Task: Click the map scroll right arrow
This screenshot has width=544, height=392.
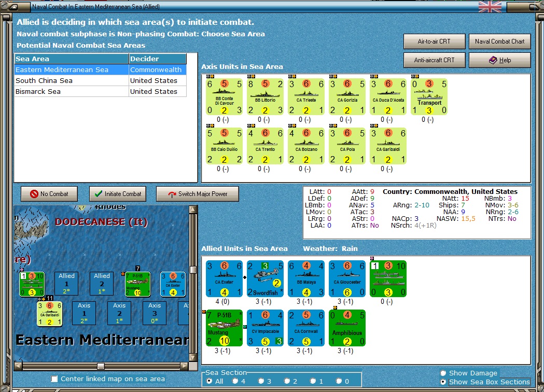Action: tap(185, 366)
